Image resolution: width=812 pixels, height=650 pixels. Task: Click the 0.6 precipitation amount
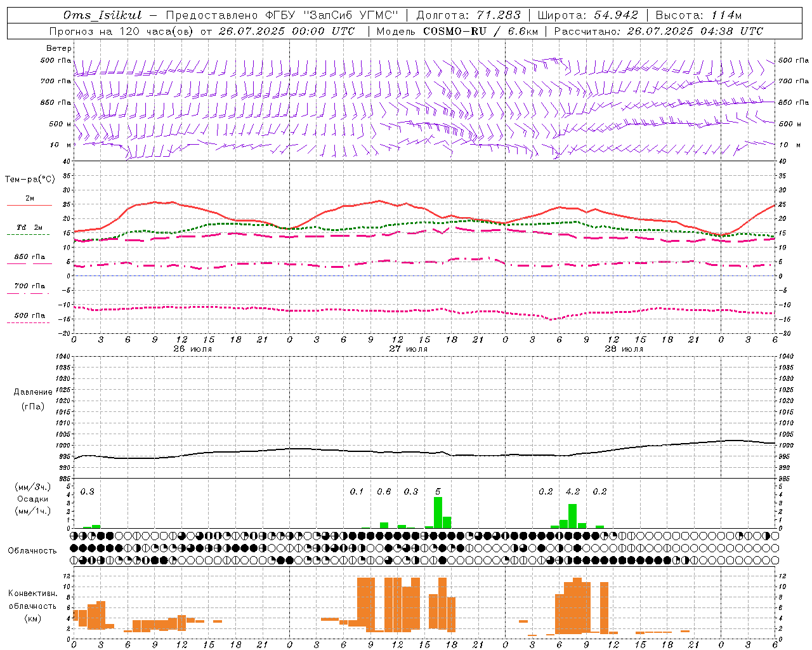[384, 491]
